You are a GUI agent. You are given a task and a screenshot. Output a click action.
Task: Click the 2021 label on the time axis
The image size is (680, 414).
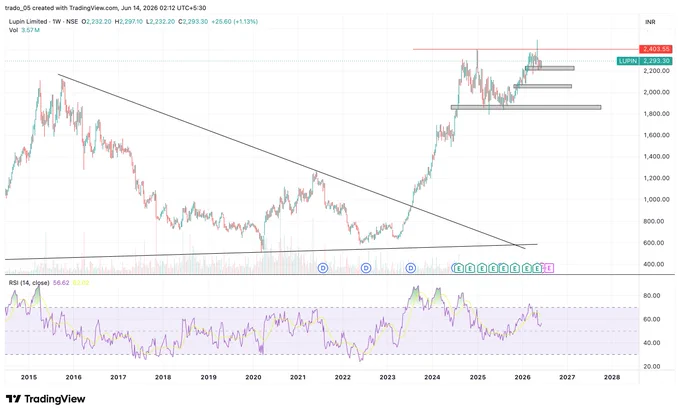(298, 377)
